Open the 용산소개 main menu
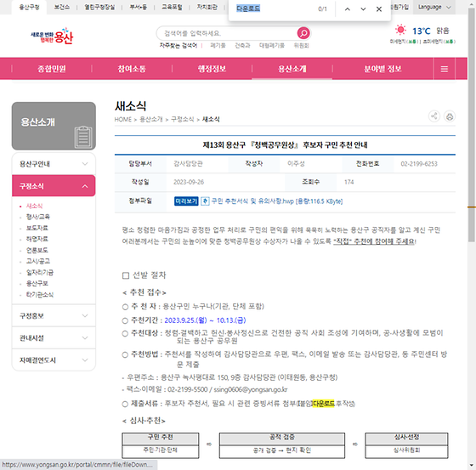476x470 pixels. pos(292,69)
